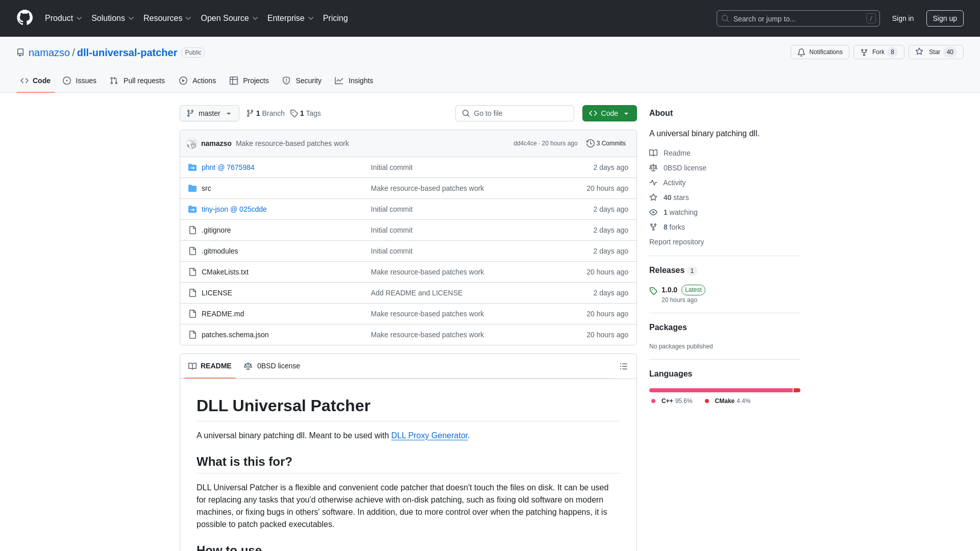Image resolution: width=980 pixels, height=551 pixels.
Task: Click the src folder icon
Action: [192, 188]
